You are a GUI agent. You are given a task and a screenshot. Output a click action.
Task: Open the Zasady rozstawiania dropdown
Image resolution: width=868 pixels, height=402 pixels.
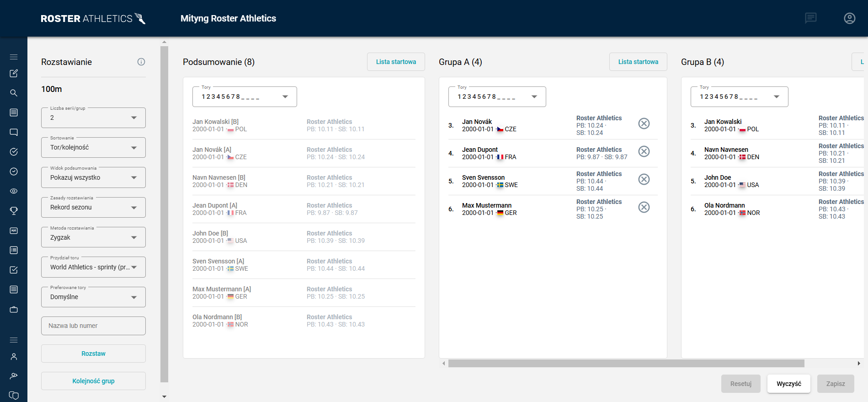(x=93, y=207)
